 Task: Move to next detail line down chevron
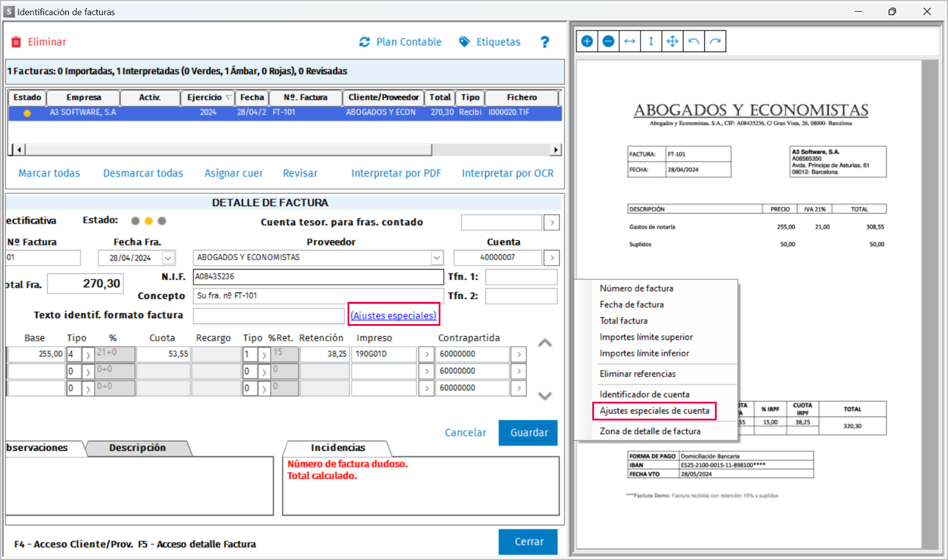544,396
